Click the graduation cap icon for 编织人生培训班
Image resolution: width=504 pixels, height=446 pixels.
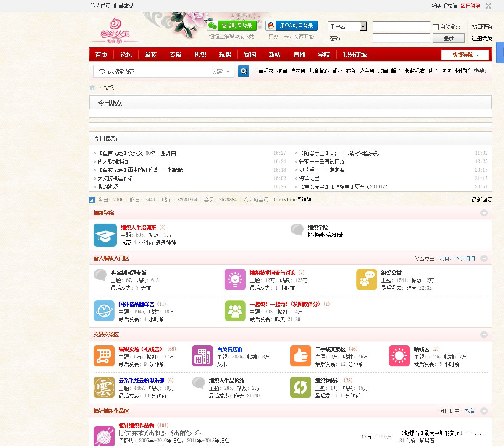[x=105, y=235]
